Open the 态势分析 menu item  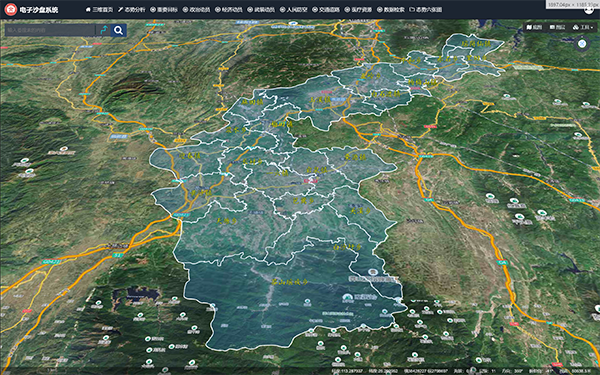click(x=132, y=10)
